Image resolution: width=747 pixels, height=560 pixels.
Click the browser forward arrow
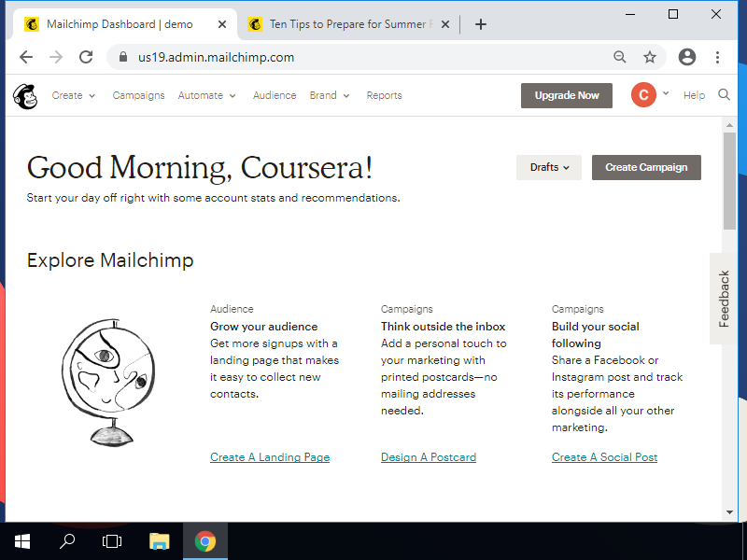(56, 57)
